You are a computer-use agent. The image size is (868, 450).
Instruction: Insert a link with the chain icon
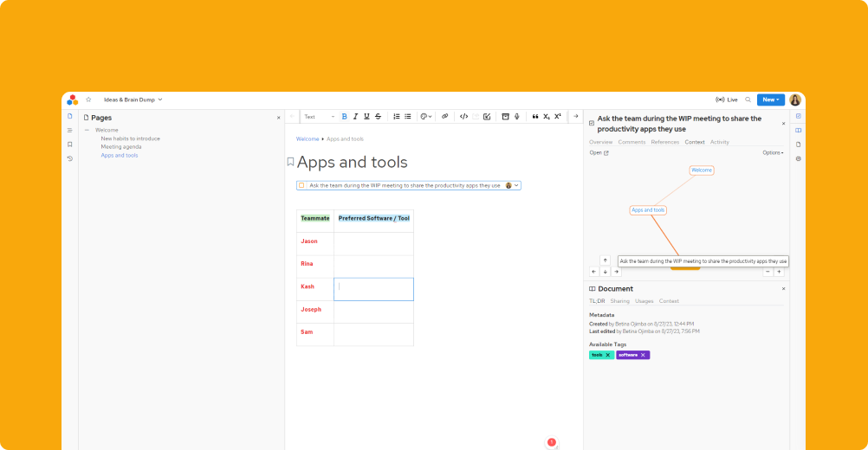click(x=445, y=116)
